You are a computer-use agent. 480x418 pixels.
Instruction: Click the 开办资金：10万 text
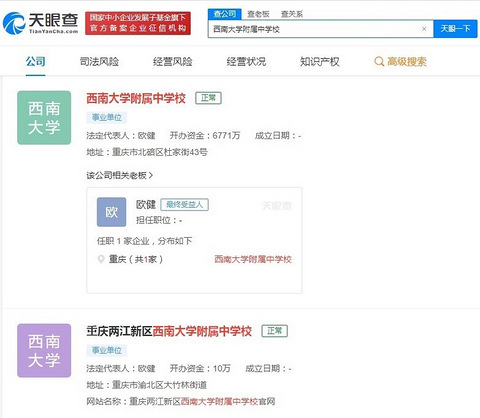[x=200, y=369]
